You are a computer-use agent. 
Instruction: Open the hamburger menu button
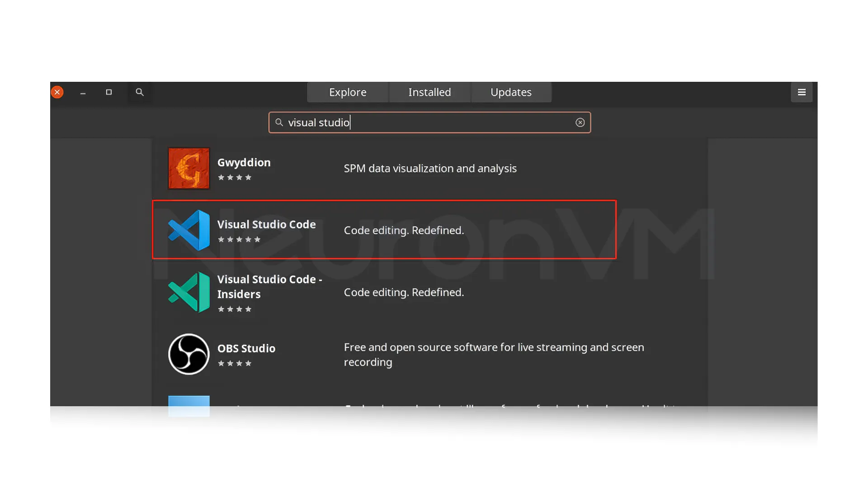[801, 92]
